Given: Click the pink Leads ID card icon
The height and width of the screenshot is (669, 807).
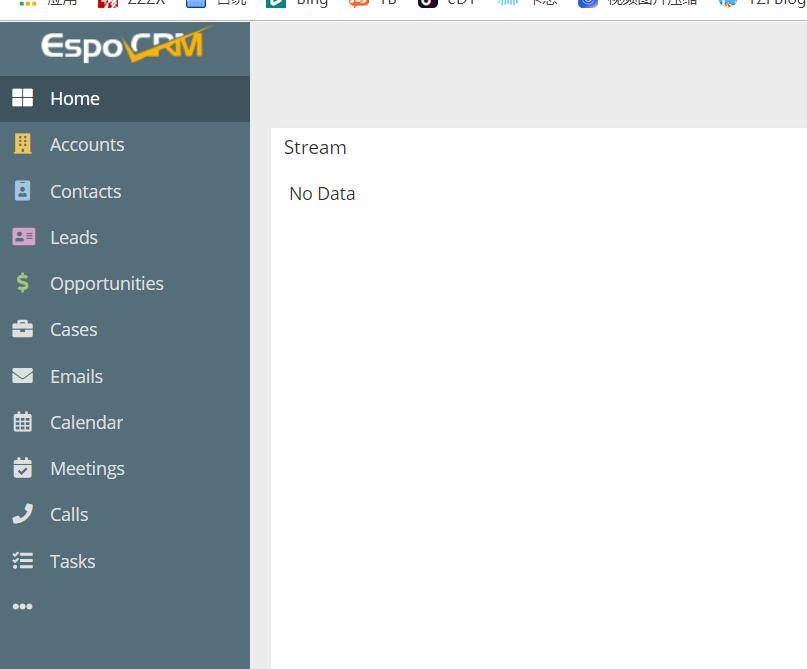Looking at the screenshot, I should (22, 237).
